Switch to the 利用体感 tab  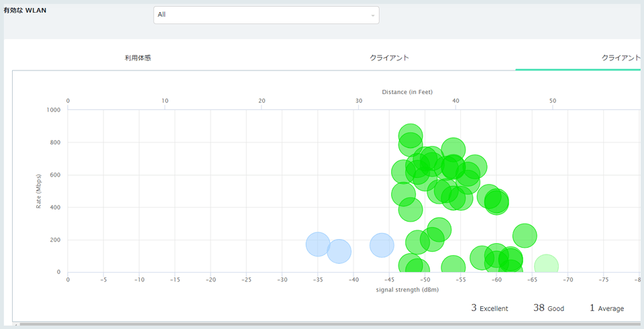tap(138, 58)
